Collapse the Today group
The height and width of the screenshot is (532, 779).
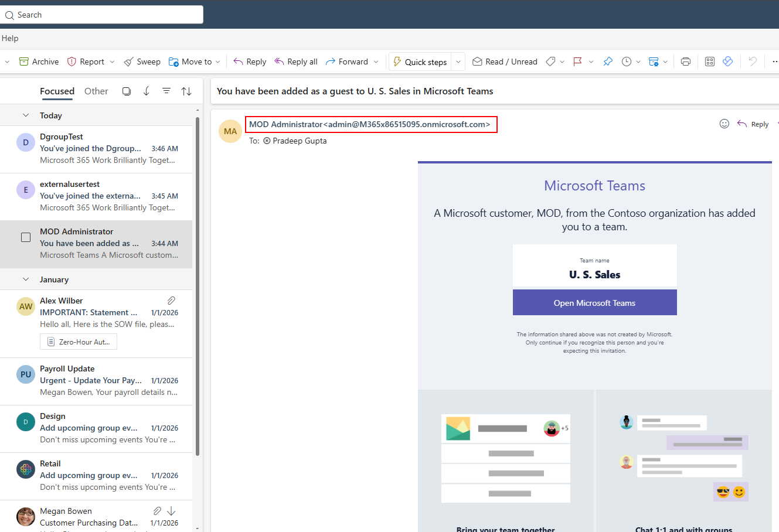[x=26, y=115]
